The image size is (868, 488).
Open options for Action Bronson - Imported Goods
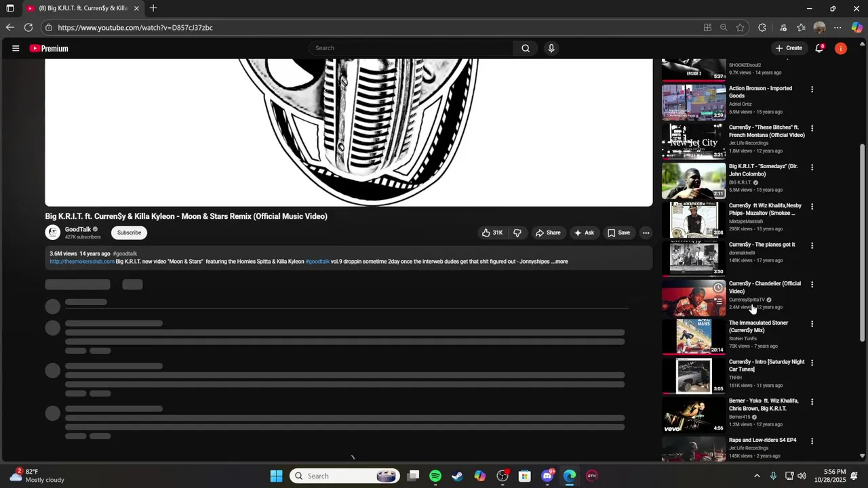coord(812,89)
